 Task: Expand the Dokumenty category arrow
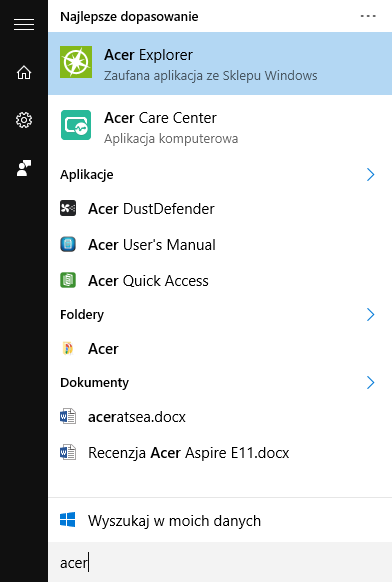coord(370,382)
